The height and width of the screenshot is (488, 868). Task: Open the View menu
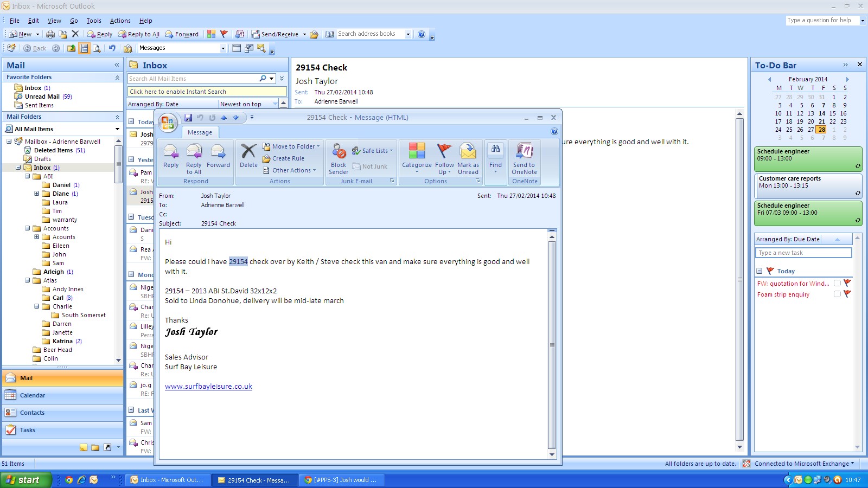[54, 21]
